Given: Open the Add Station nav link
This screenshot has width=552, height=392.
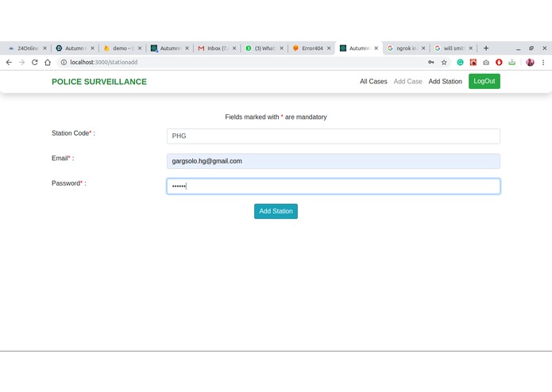Looking at the screenshot, I should pos(445,82).
